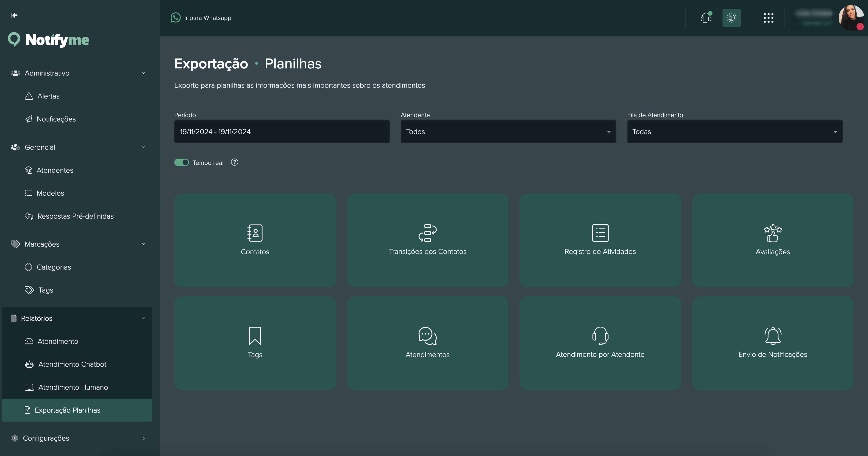The height and width of the screenshot is (456, 868).
Task: Open the Atendente dropdown
Action: [508, 132]
